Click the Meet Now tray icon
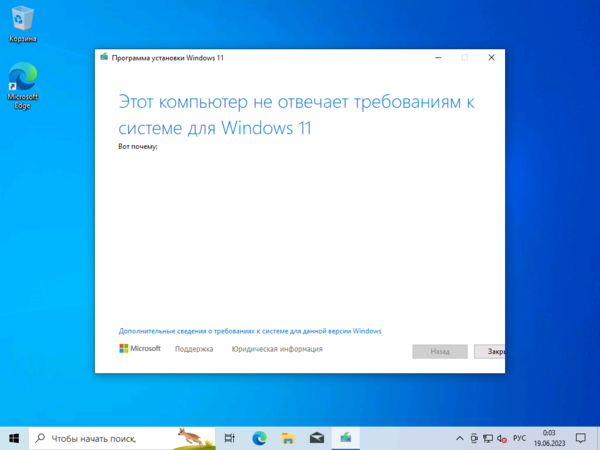The height and width of the screenshot is (450, 600). [x=474, y=439]
